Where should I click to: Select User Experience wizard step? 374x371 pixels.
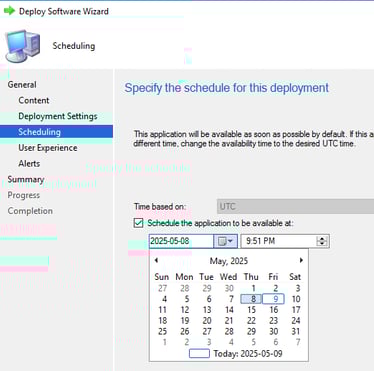point(48,148)
